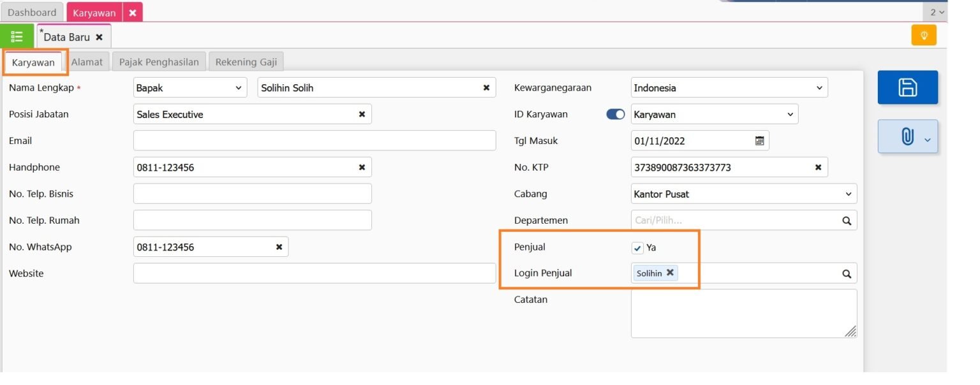
Task: Open the paperclip attachment button
Action: (907, 136)
